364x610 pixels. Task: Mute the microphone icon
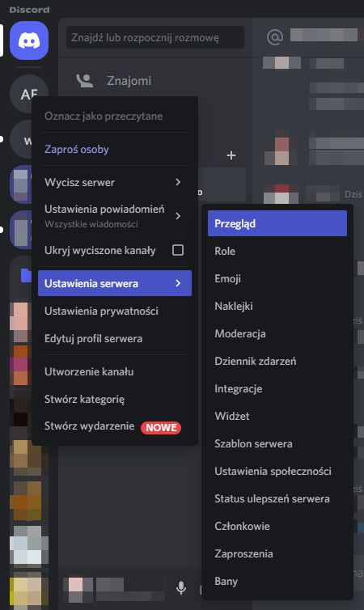[181, 588]
